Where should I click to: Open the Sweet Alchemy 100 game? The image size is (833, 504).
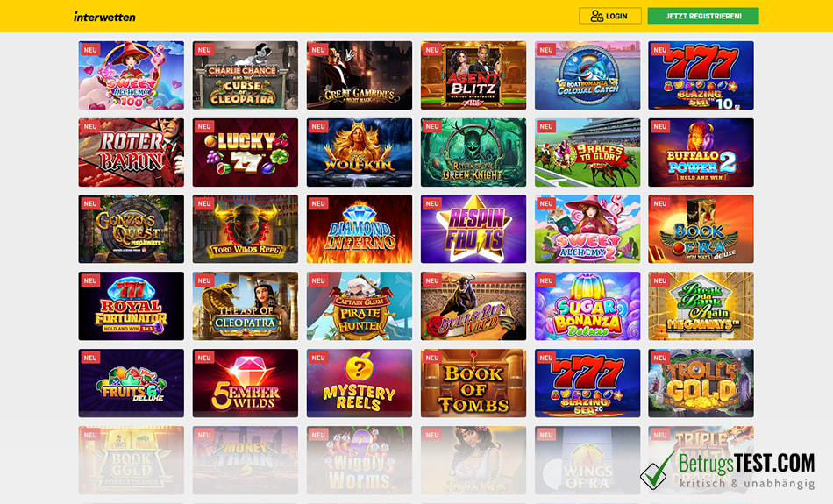[132, 75]
